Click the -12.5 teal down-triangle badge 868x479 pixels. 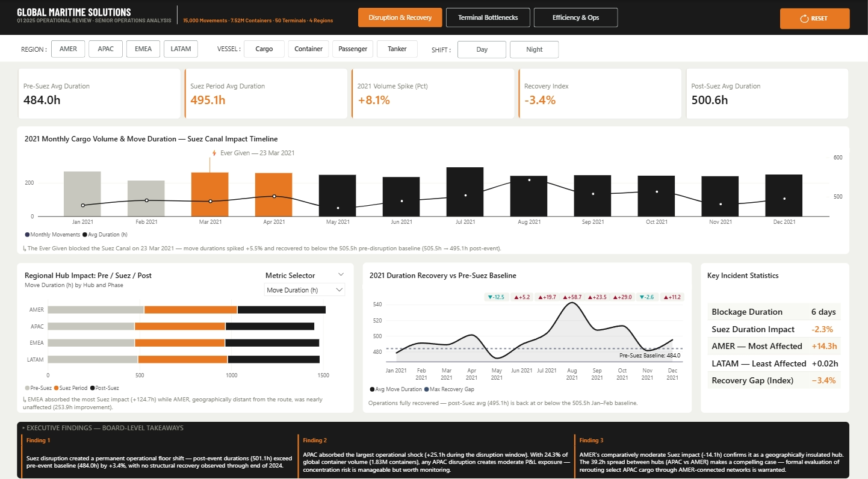pos(497,297)
